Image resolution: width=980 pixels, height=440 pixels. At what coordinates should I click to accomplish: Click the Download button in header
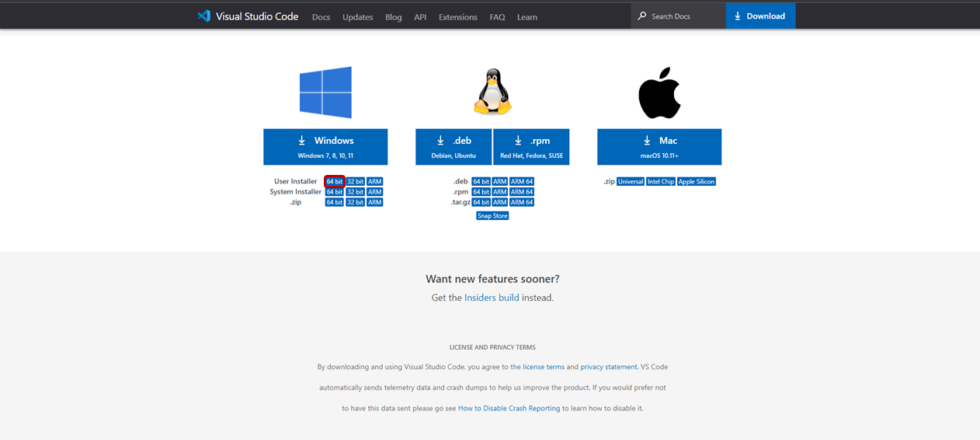pyautogui.click(x=760, y=16)
